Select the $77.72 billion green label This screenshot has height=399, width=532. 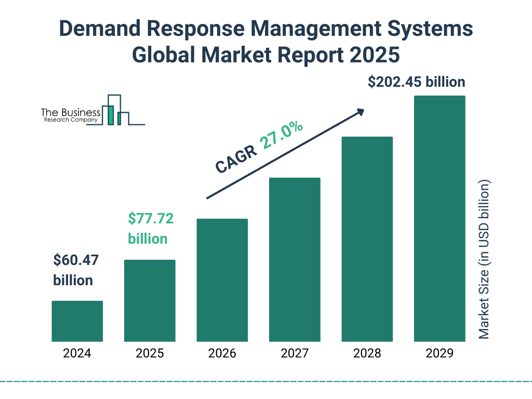(x=151, y=229)
